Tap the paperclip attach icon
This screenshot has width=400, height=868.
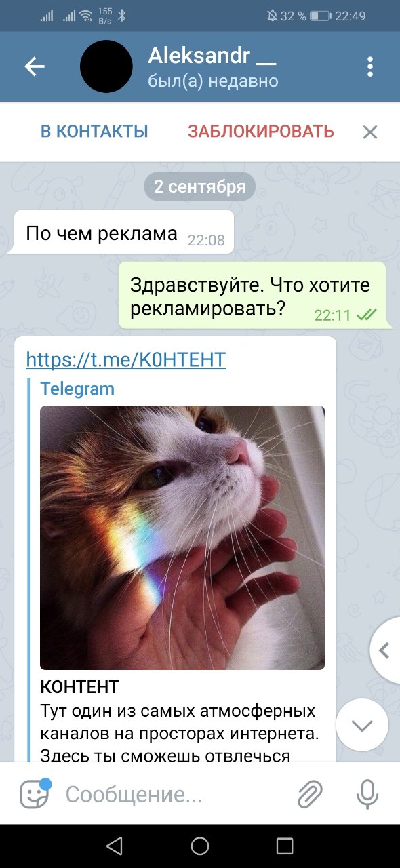pos(310,794)
